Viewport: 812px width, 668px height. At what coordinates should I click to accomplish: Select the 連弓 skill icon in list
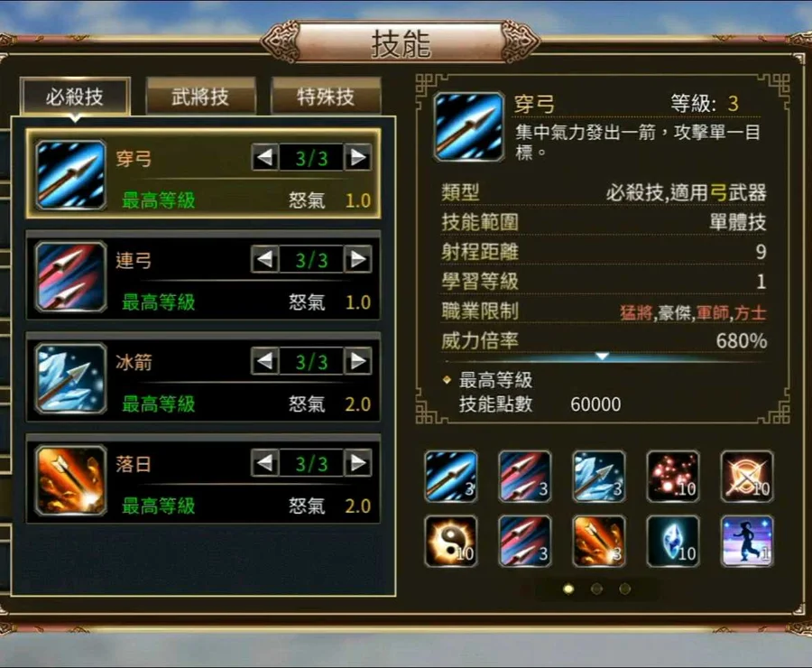tap(71, 275)
